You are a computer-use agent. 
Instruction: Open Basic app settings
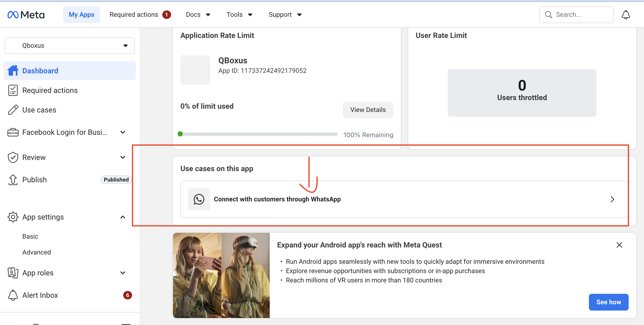tap(30, 236)
